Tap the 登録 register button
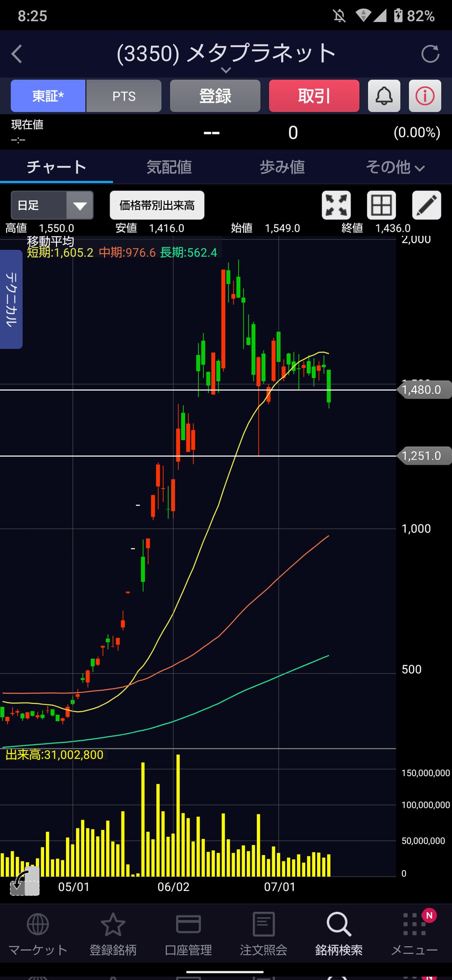The image size is (452, 980). click(x=215, y=96)
